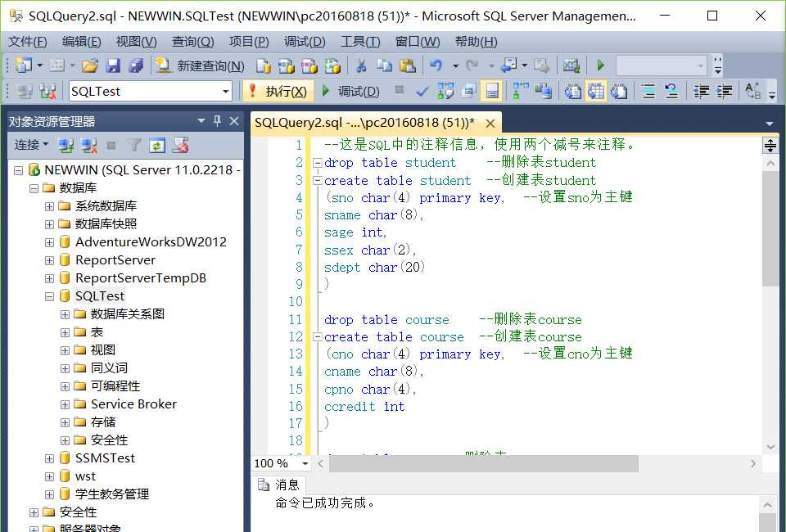Click Object Explorer connect server icon
The image size is (786, 532).
[65, 146]
